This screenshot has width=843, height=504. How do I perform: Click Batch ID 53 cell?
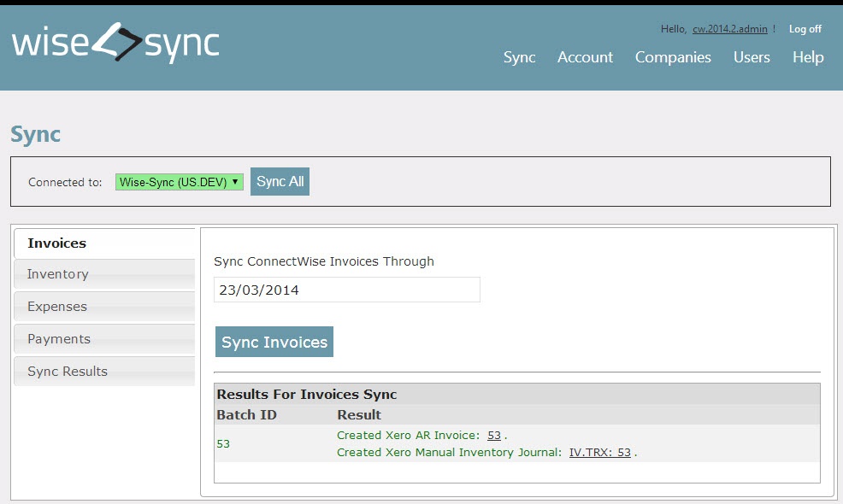click(223, 444)
